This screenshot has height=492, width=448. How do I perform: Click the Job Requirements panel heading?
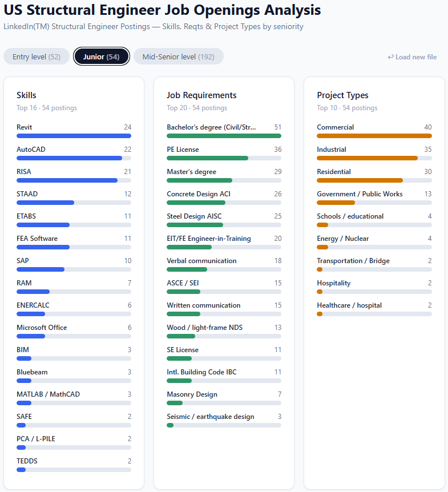tap(201, 95)
